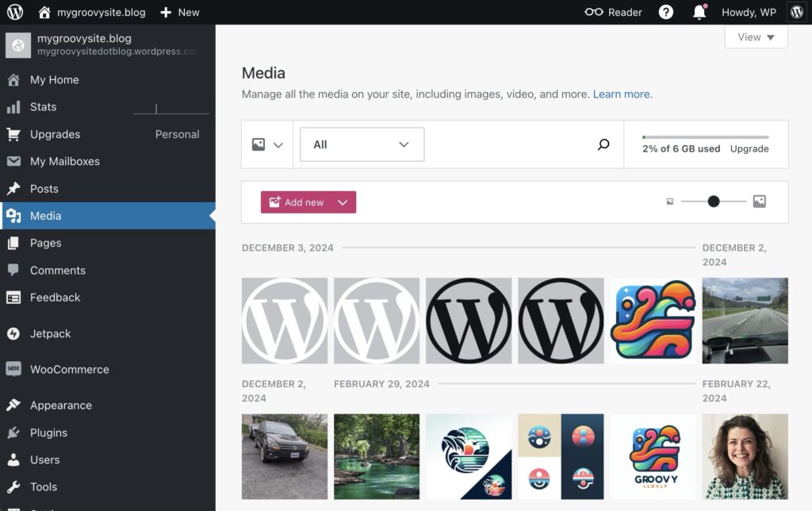
Task: Click the Plugins plug icon
Action: pos(13,432)
